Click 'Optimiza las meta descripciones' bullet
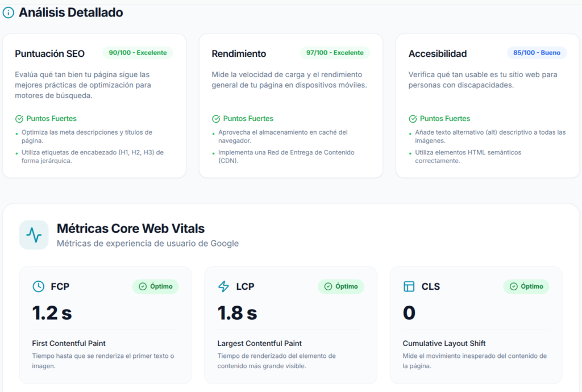 [87, 136]
